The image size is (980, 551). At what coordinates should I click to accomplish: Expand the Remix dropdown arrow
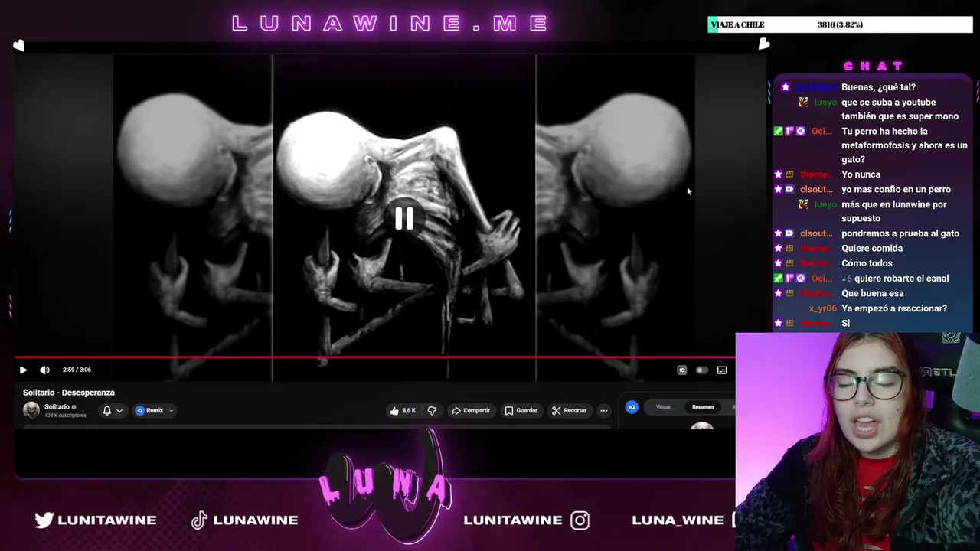click(171, 411)
